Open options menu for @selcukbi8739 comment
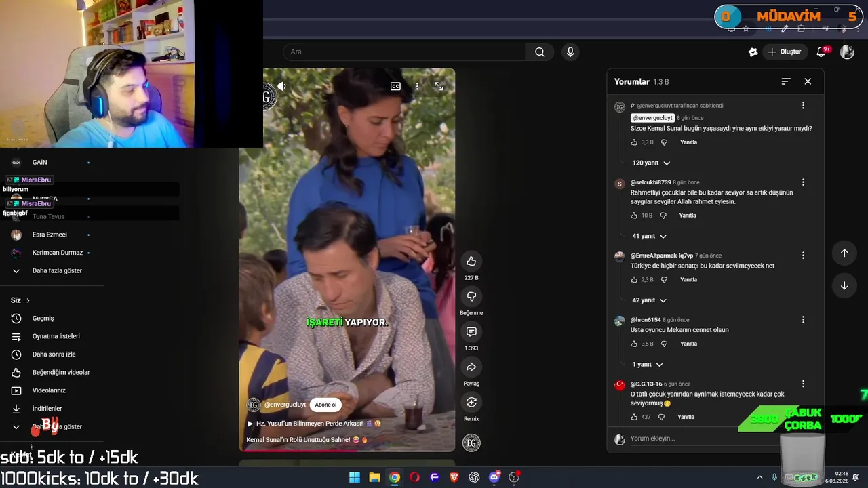This screenshot has width=868, height=488. 803,182
